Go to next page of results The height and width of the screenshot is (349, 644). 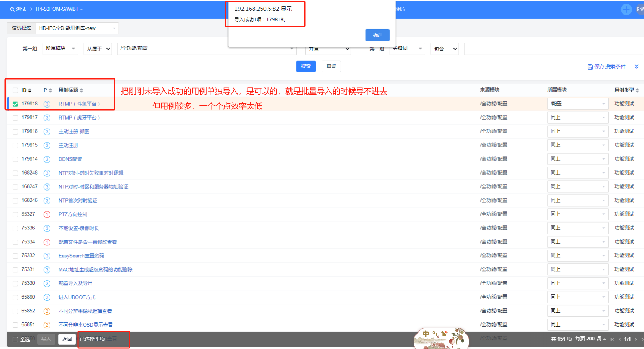click(x=635, y=339)
